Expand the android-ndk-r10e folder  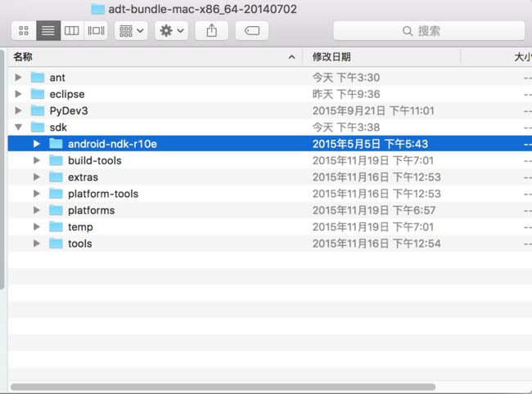click(x=37, y=144)
